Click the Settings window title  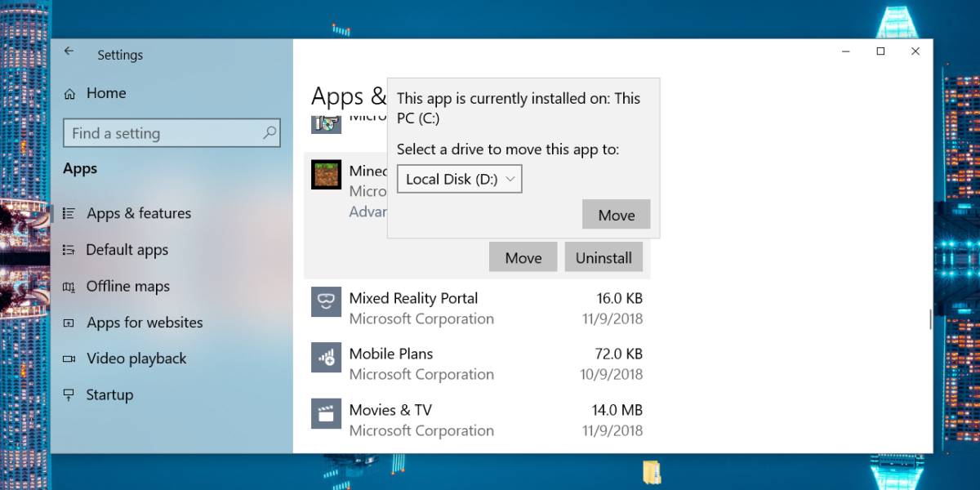(120, 56)
